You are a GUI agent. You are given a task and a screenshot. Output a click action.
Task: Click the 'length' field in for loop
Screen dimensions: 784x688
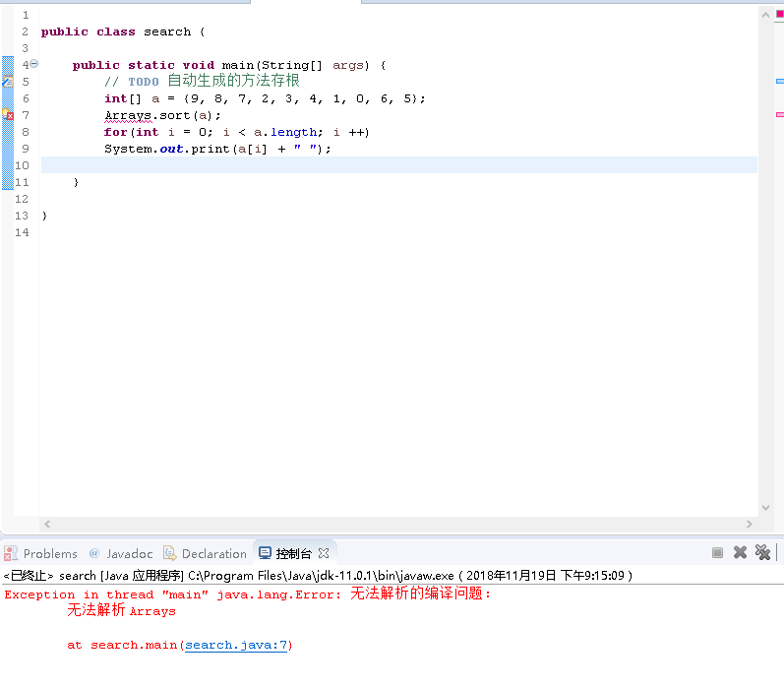coord(293,132)
